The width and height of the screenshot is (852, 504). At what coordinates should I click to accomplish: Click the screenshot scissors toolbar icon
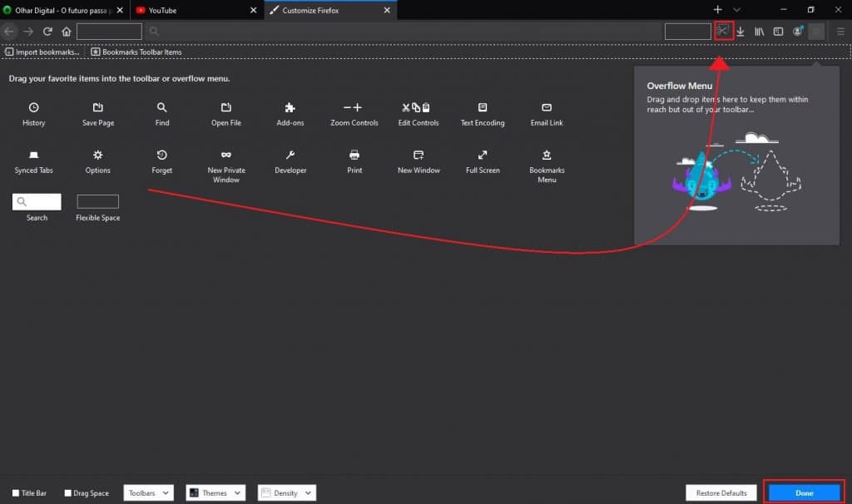coord(723,31)
